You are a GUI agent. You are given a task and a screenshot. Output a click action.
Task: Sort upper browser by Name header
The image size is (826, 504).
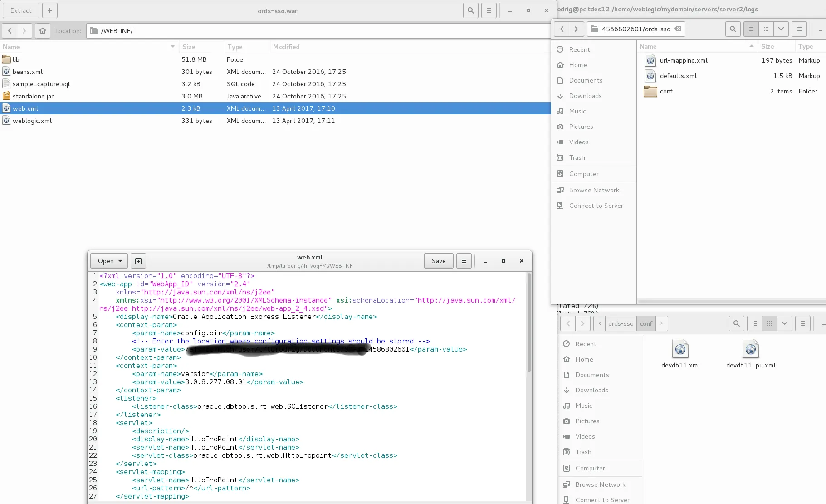click(x=697, y=46)
